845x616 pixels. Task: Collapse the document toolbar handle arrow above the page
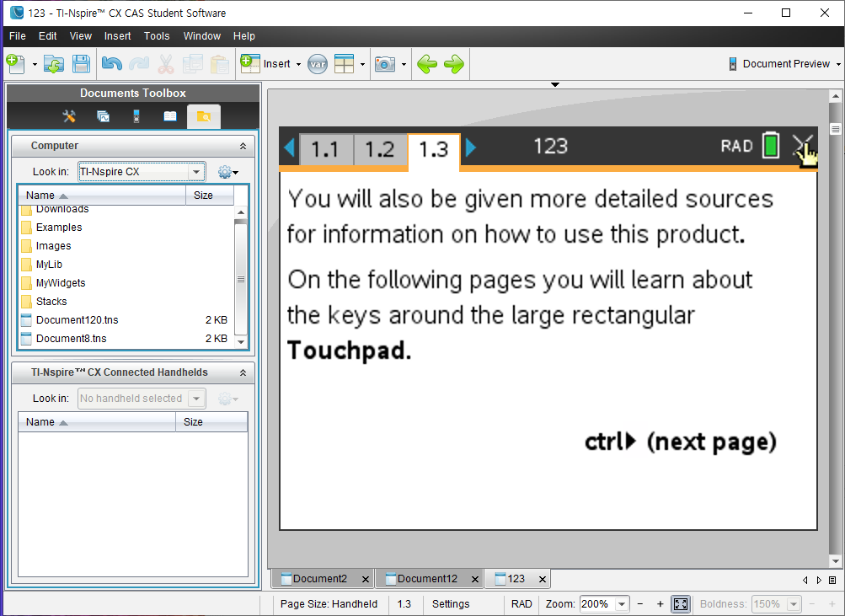pyautogui.click(x=555, y=84)
